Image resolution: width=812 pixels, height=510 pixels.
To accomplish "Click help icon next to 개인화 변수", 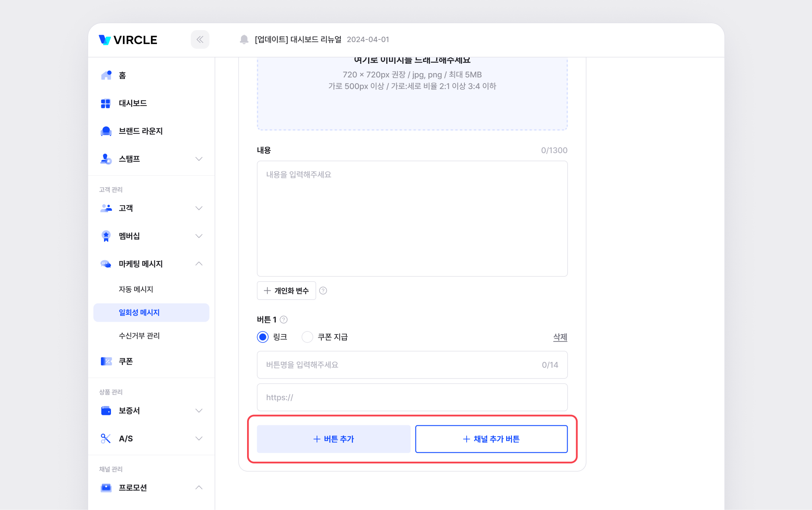I will (323, 291).
